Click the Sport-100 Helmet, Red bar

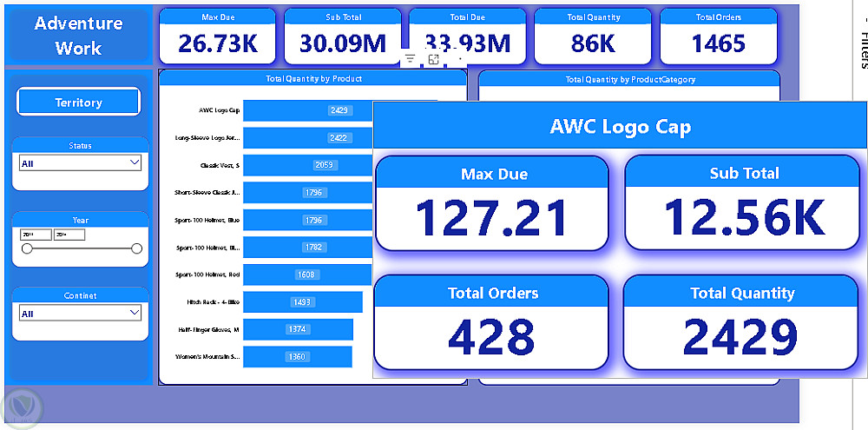coord(308,275)
